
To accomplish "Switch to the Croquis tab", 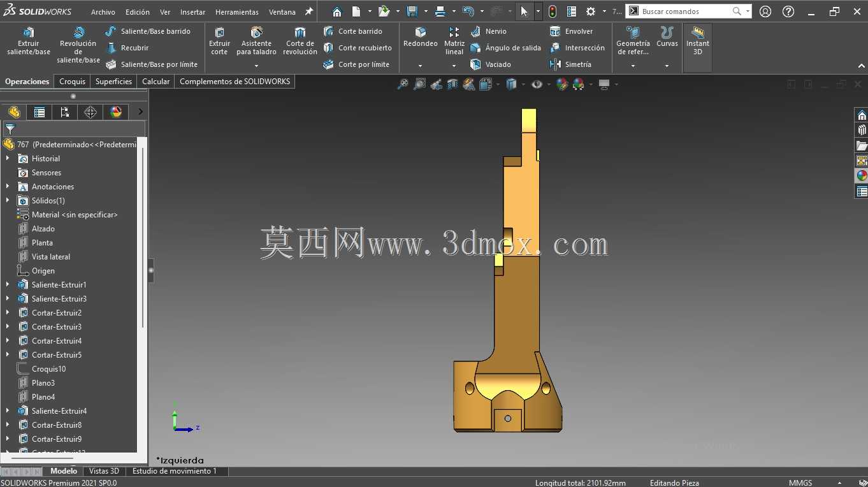I will pos(72,82).
